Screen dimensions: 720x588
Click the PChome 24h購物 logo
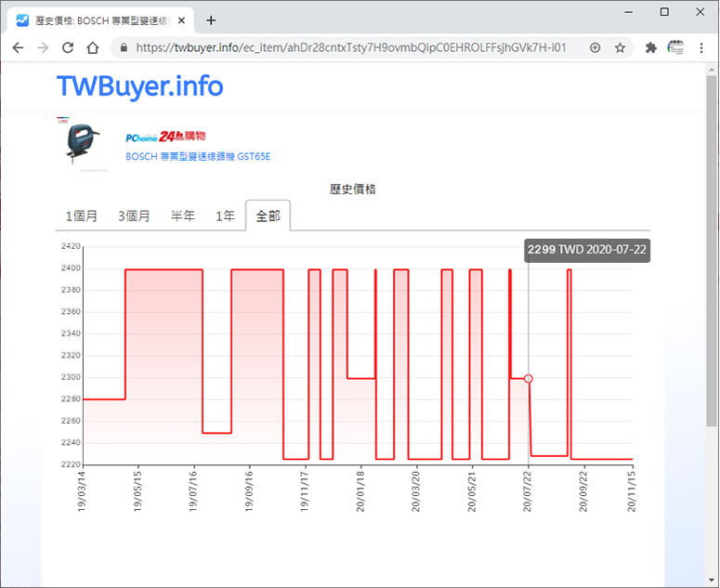pos(165,137)
